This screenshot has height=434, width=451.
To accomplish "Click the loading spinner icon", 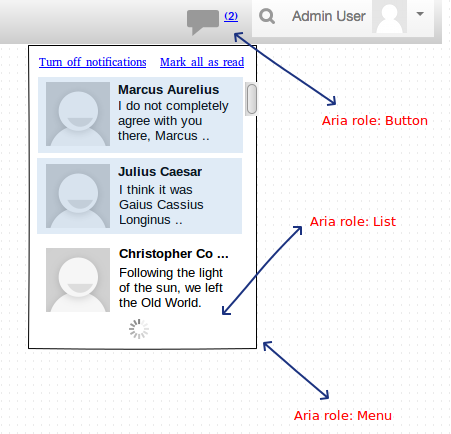I will 139,329.
